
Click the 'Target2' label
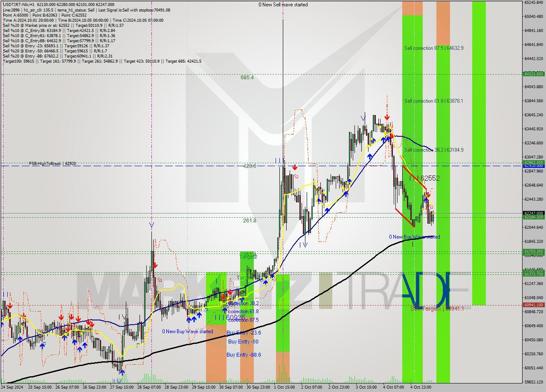point(248,257)
